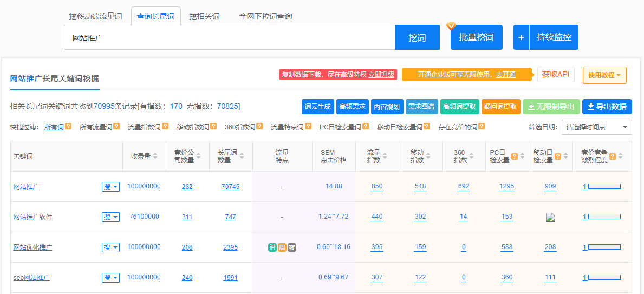Screen dimensions: 644x294
Task: Click the 持续监控 button
Action: coord(554,37)
